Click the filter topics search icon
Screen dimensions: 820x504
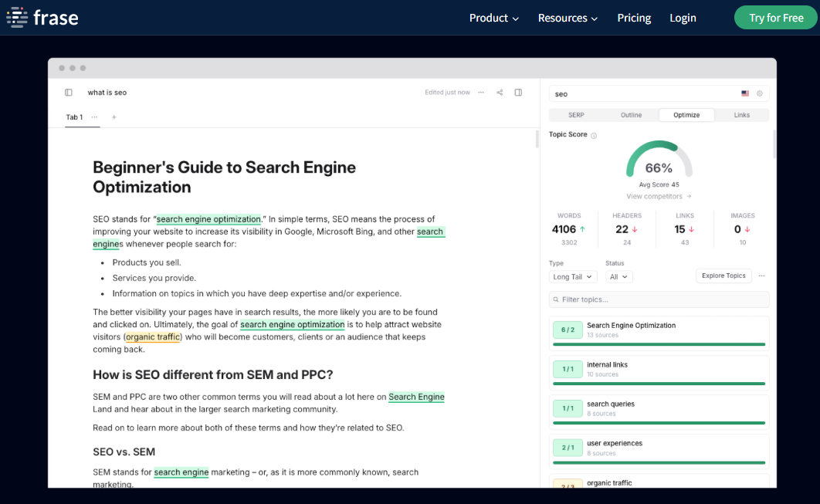(556, 299)
